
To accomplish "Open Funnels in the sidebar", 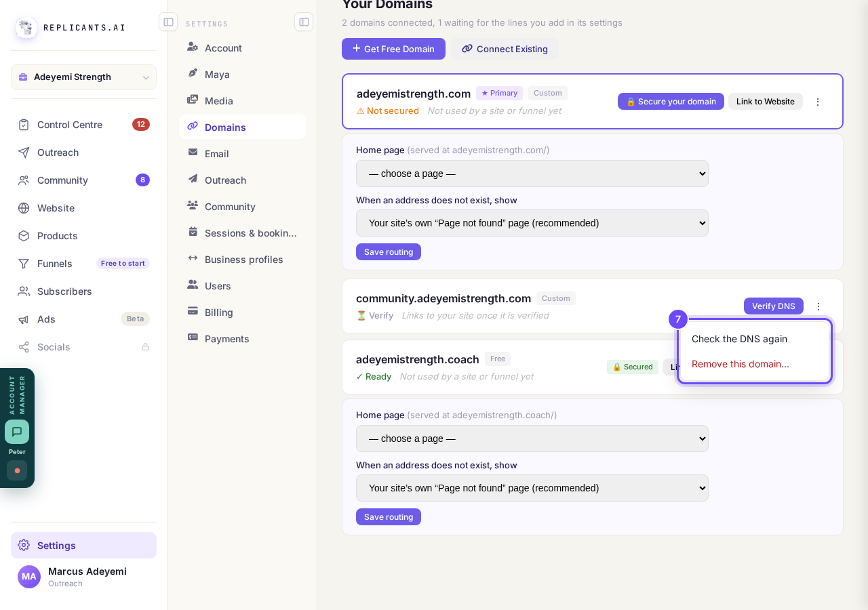I will click(x=83, y=263).
